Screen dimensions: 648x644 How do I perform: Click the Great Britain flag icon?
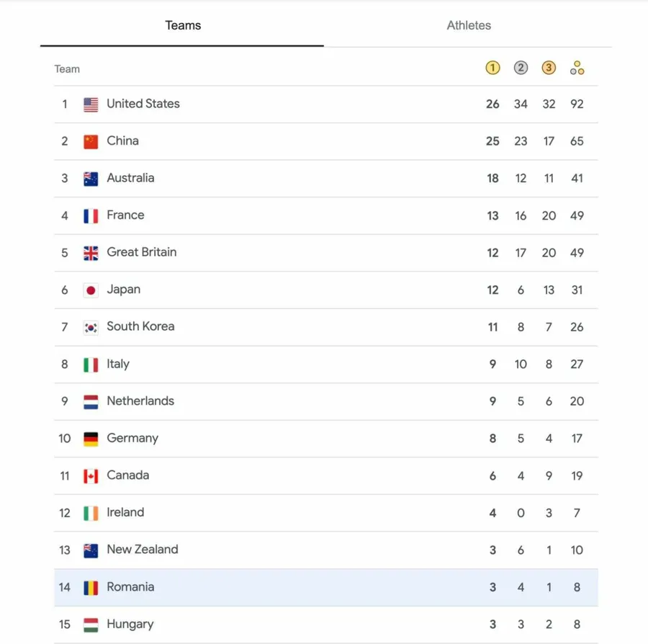tap(91, 253)
